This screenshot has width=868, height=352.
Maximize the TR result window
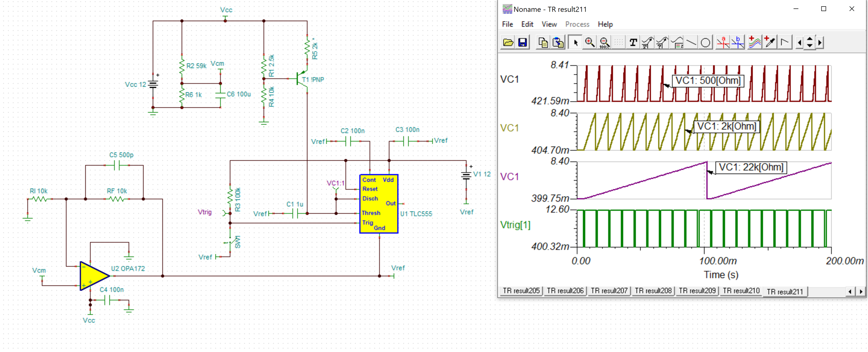824,9
